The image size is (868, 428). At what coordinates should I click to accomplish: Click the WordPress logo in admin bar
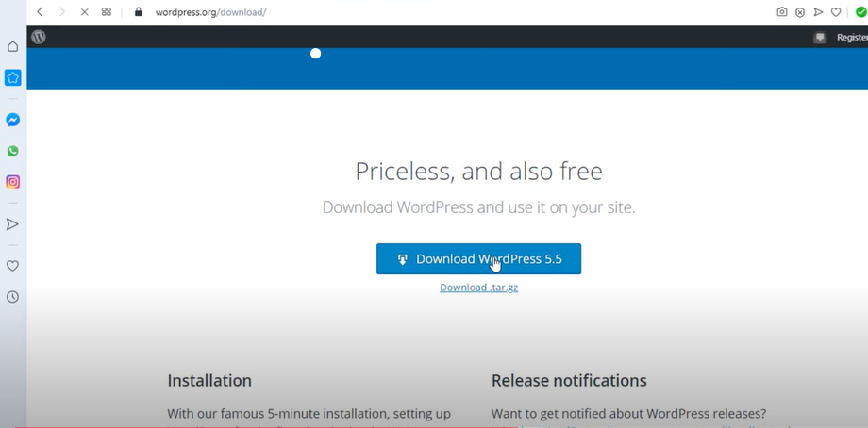pyautogui.click(x=38, y=37)
